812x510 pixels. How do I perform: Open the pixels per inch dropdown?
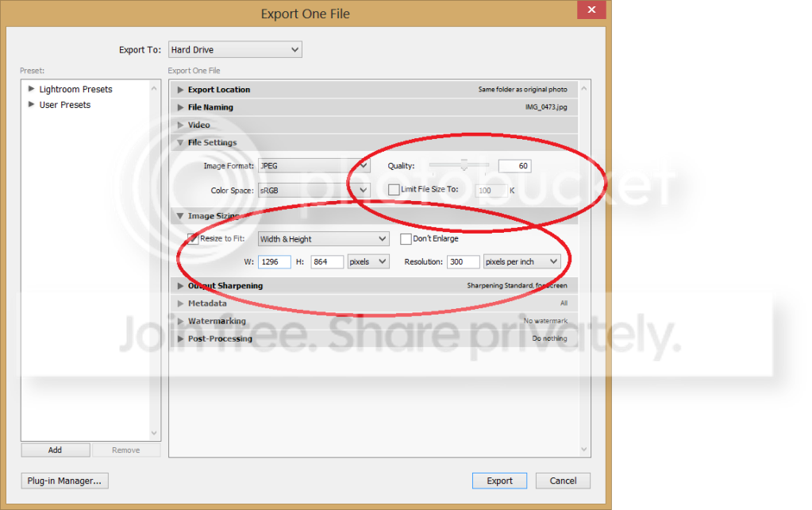click(x=521, y=261)
